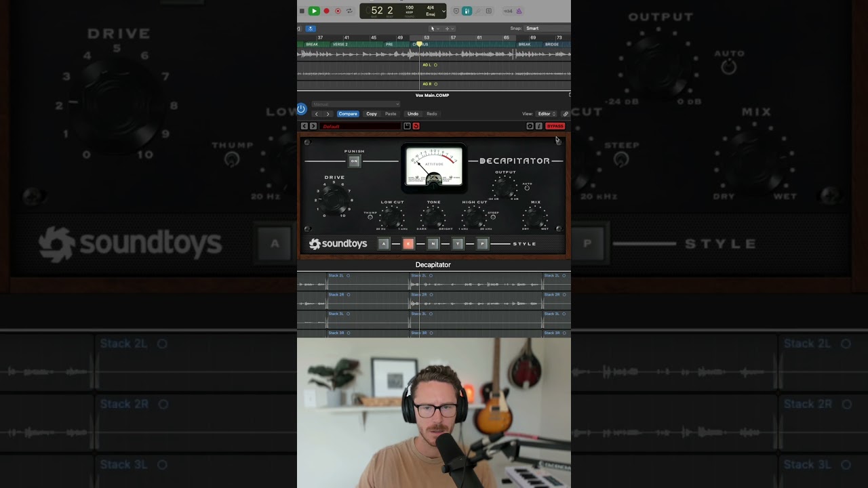Image resolution: width=868 pixels, height=488 pixels.
Task: Select style N button
Action: pos(433,244)
